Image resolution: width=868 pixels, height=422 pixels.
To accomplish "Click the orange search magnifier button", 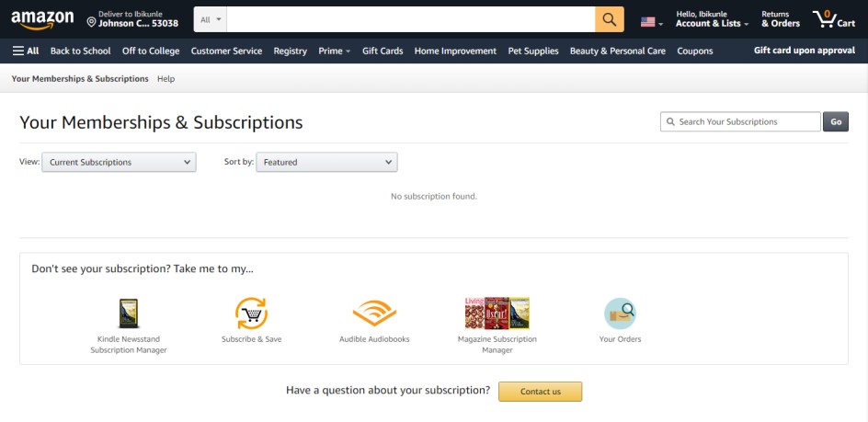I will 610,19.
